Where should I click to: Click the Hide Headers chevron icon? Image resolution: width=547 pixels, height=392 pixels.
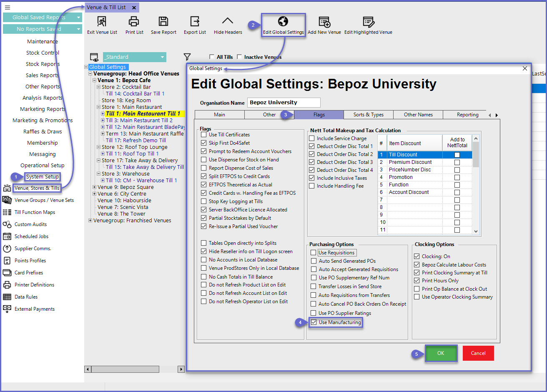tap(228, 21)
